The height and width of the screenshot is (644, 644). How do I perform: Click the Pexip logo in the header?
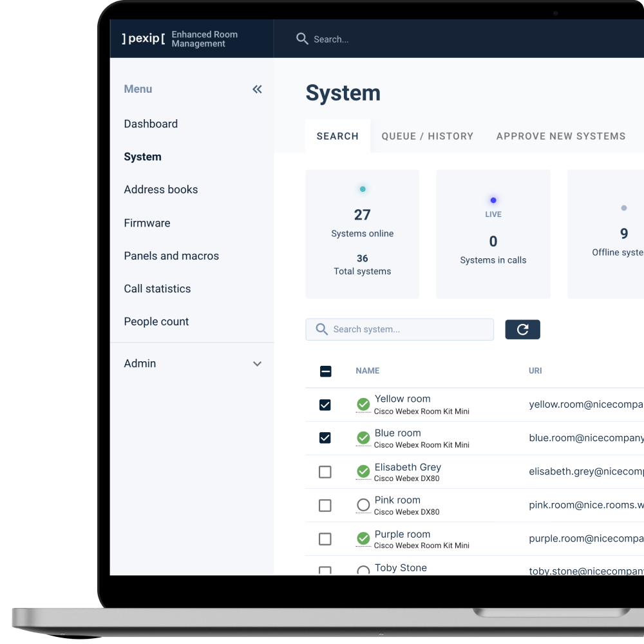click(x=144, y=39)
